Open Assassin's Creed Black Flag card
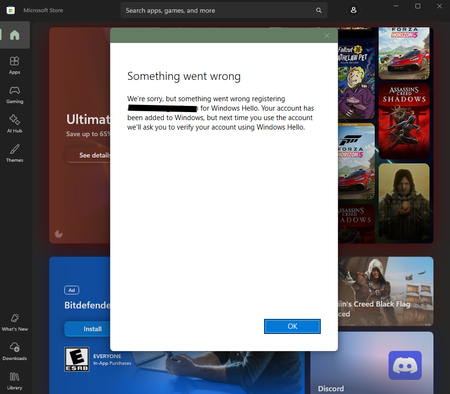Viewport: 450px width, 394px height. coord(386,291)
